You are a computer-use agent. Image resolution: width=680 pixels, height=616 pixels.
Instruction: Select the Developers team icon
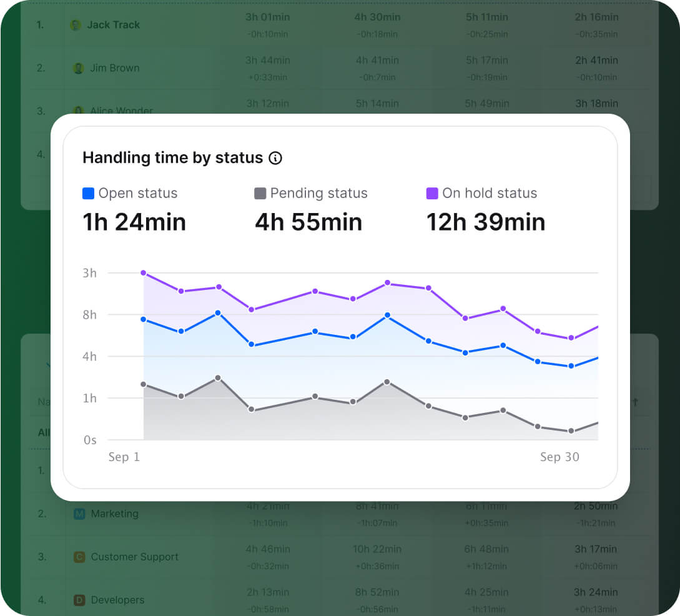[x=79, y=600]
